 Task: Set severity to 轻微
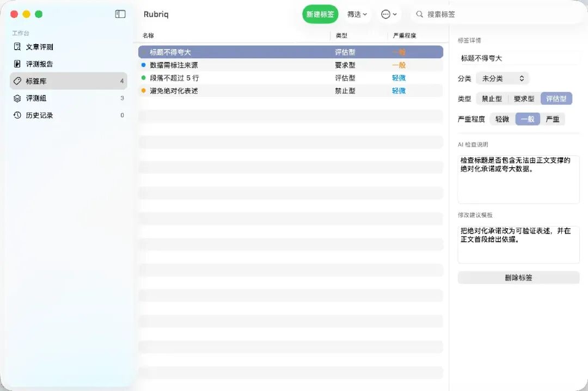pyautogui.click(x=502, y=119)
